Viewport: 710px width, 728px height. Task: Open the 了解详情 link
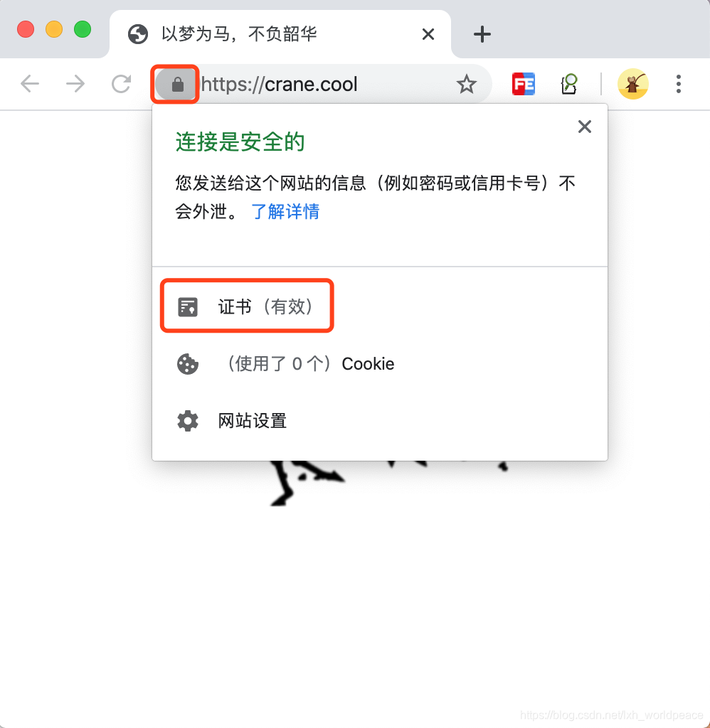coord(285,211)
